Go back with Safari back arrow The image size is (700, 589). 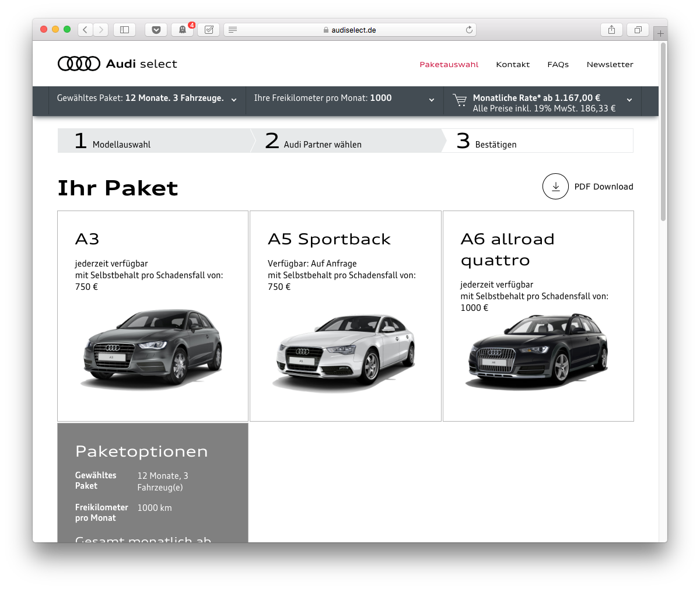click(85, 30)
